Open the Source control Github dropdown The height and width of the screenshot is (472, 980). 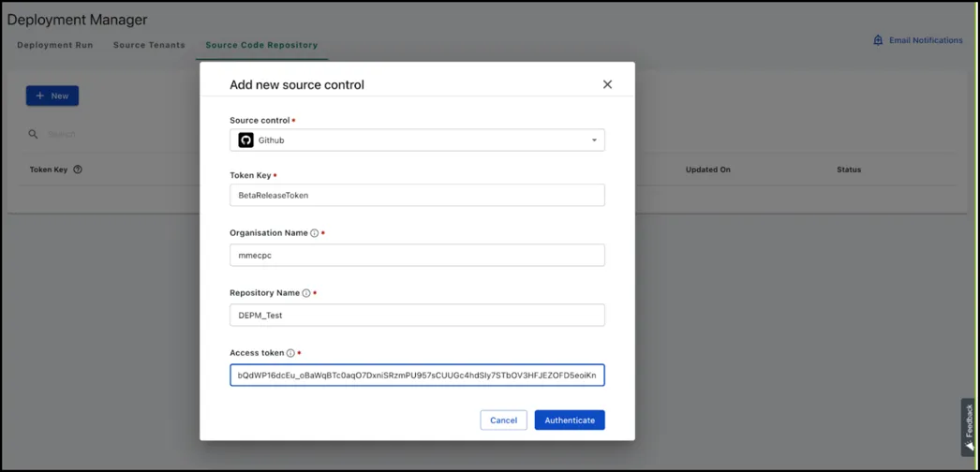[x=417, y=140]
